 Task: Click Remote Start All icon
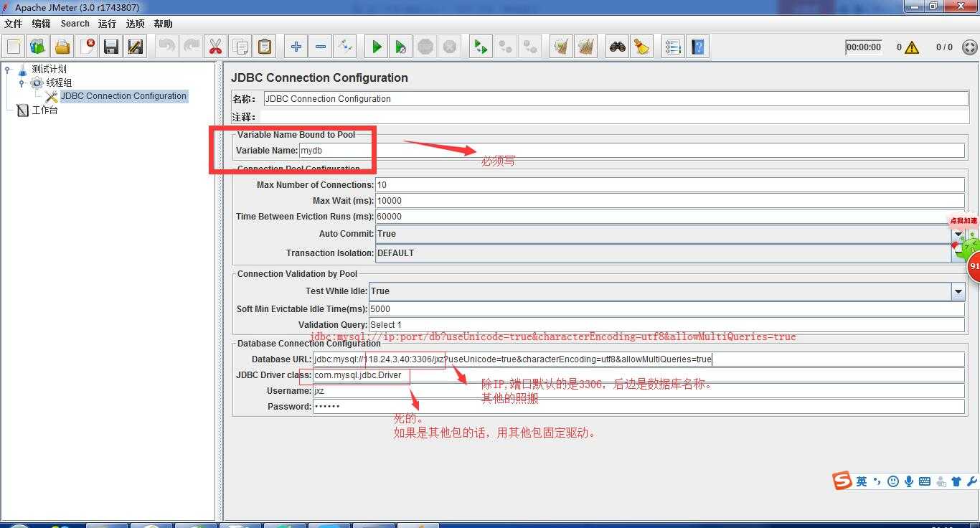(x=481, y=47)
